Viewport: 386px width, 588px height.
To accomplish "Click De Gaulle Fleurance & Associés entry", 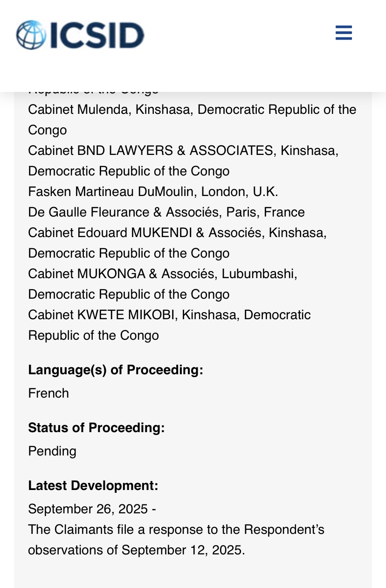I will point(166,212).
